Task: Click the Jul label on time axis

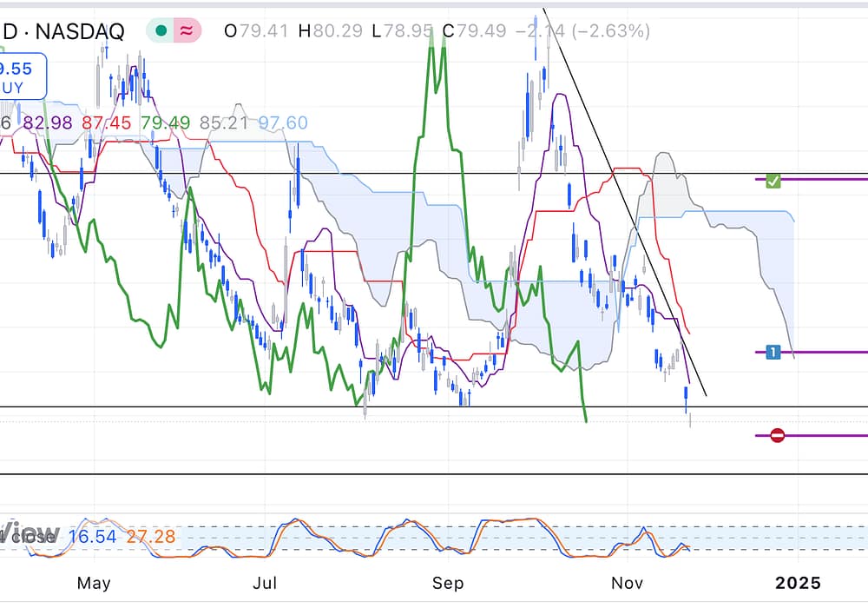Action: [265, 583]
